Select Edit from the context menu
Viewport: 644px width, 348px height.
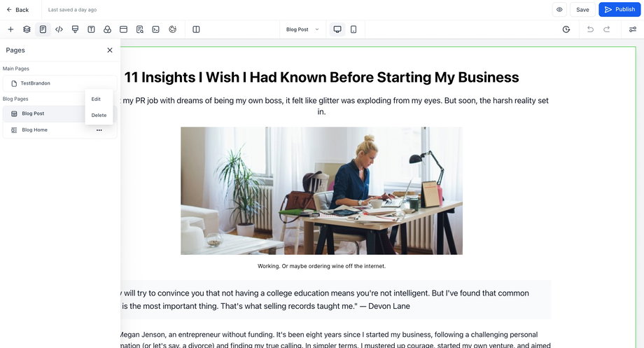(x=96, y=99)
